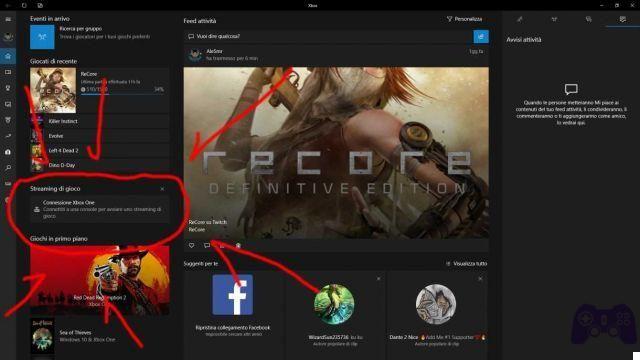Open the ReCore Definitive Edition stream image
The height and width of the screenshot is (360, 640).
[x=336, y=153]
